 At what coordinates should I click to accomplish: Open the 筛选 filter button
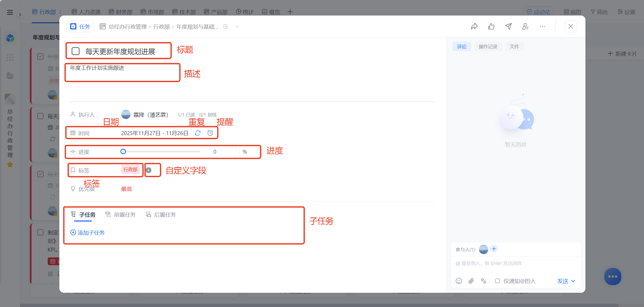click(x=599, y=12)
